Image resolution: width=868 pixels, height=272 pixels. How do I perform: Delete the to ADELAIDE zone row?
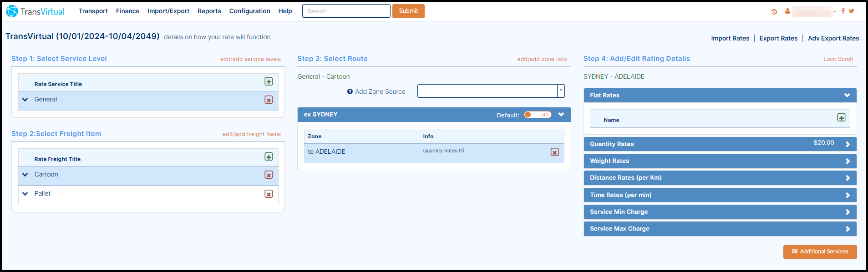click(554, 152)
